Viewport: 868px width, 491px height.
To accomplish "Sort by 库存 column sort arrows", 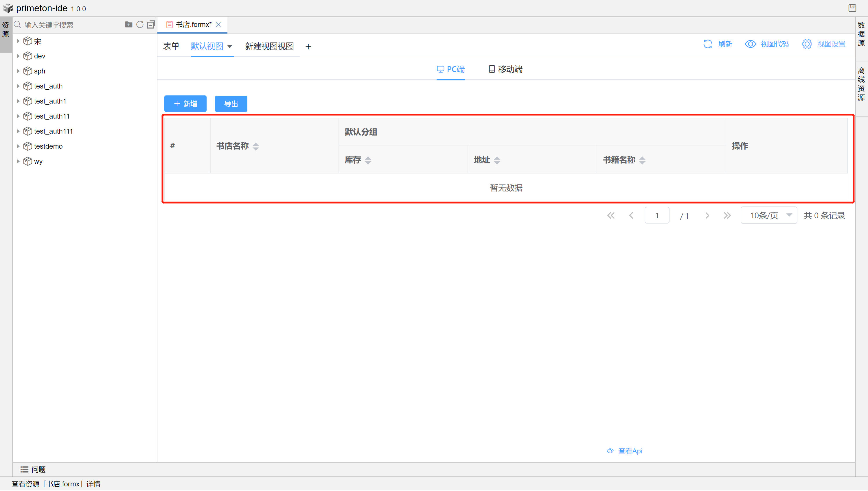I will tap(368, 160).
